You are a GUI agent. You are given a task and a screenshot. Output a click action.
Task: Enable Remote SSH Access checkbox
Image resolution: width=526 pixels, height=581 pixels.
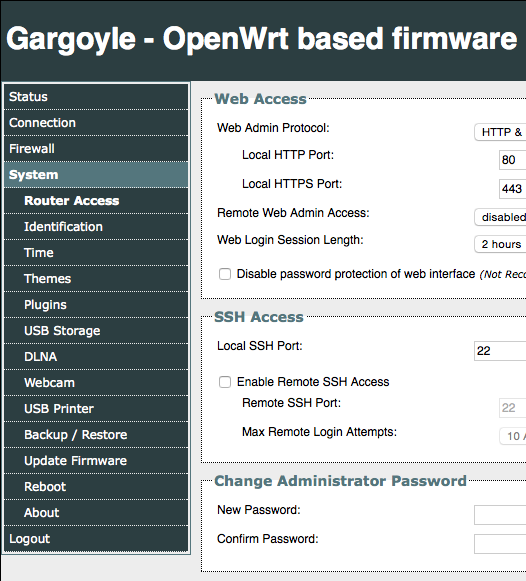[225, 382]
